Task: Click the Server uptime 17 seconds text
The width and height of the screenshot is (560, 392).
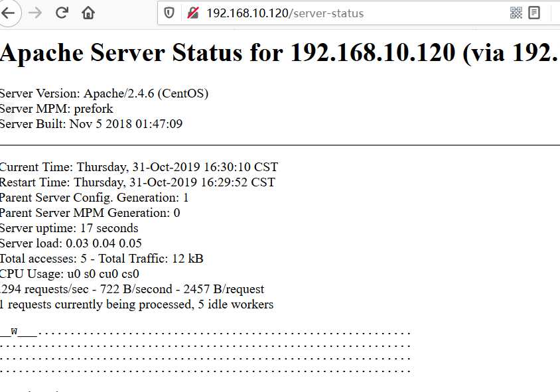Action: point(69,228)
